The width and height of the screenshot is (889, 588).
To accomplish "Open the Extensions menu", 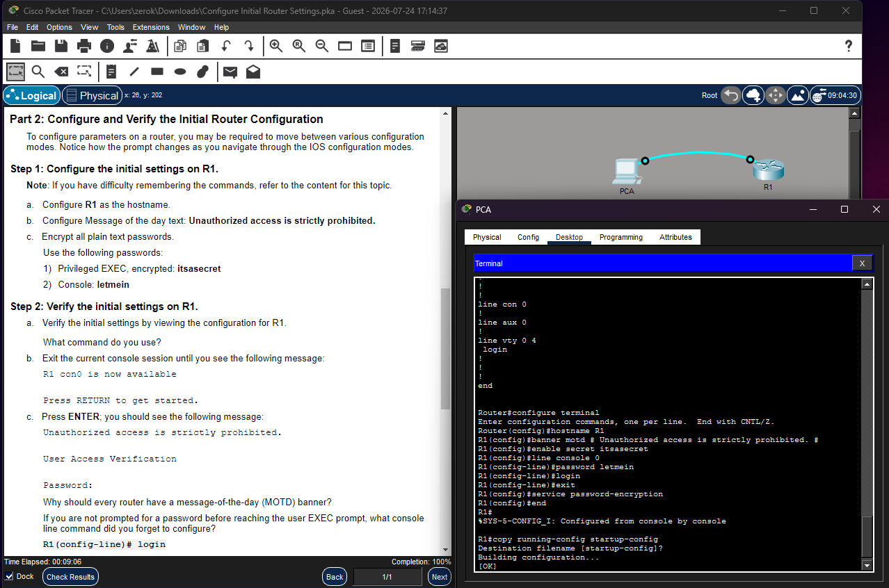I will click(151, 27).
